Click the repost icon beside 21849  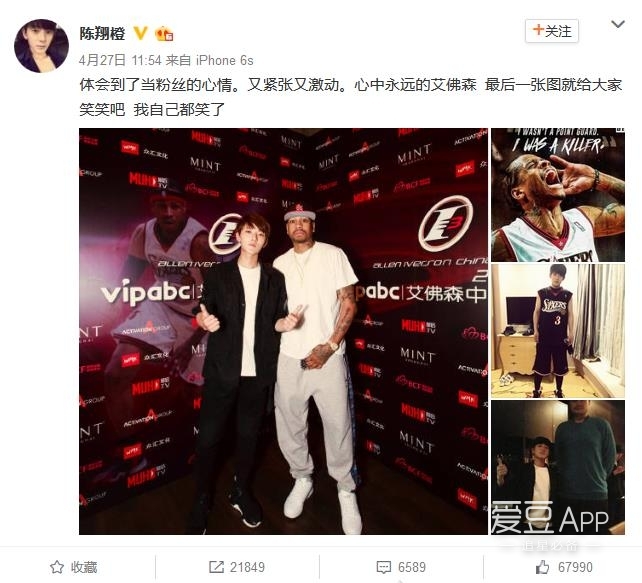click(x=216, y=567)
